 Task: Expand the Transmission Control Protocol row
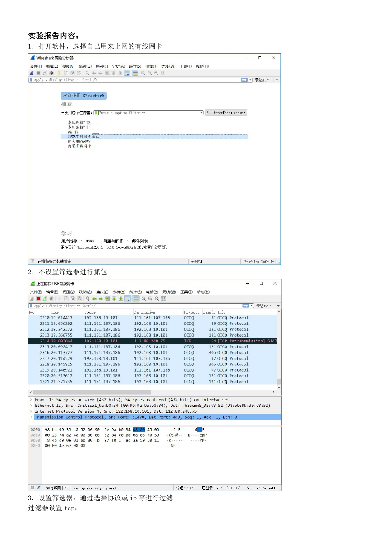coord(31,417)
